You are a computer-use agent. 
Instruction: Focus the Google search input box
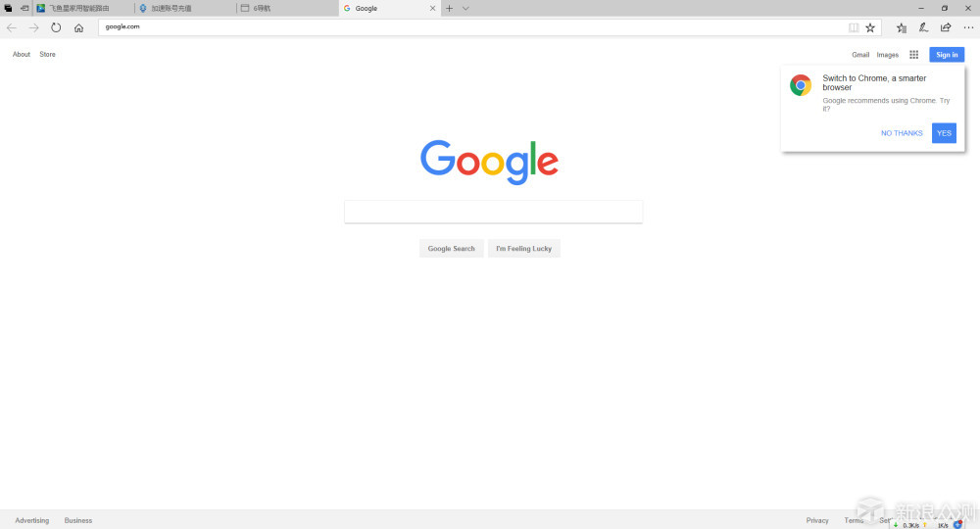(493, 212)
